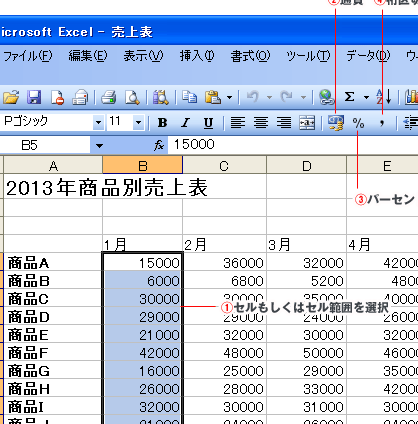Click title cell 2013年商品別売上表
The width and height of the screenshot is (418, 424).
click(x=107, y=187)
